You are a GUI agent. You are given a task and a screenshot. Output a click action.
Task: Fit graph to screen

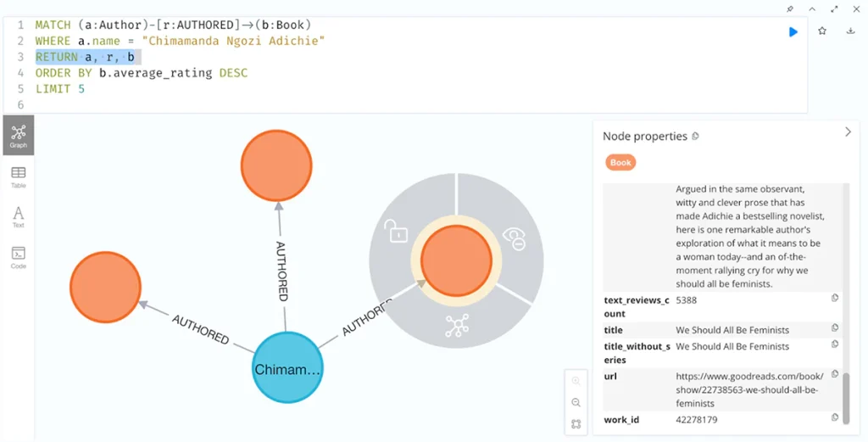[576, 423]
